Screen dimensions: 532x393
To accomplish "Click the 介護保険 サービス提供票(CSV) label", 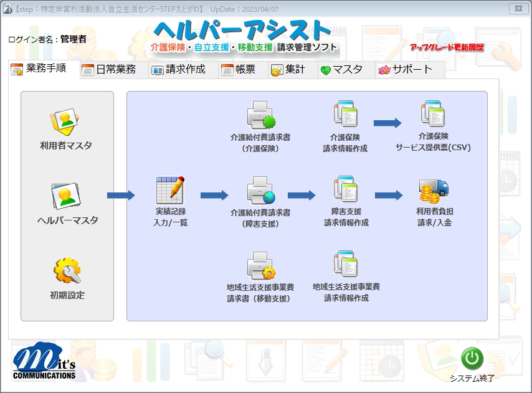I will pyautogui.click(x=434, y=142).
